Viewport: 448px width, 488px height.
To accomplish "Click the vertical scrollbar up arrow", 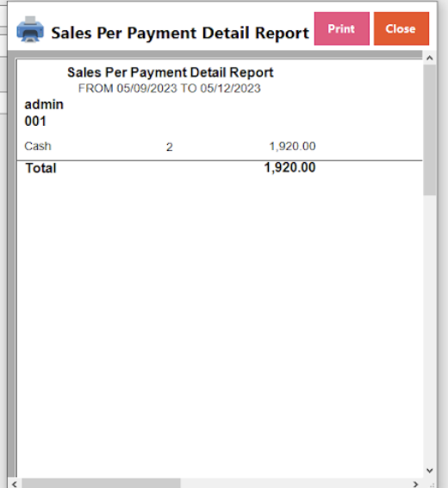I will 430,58.
